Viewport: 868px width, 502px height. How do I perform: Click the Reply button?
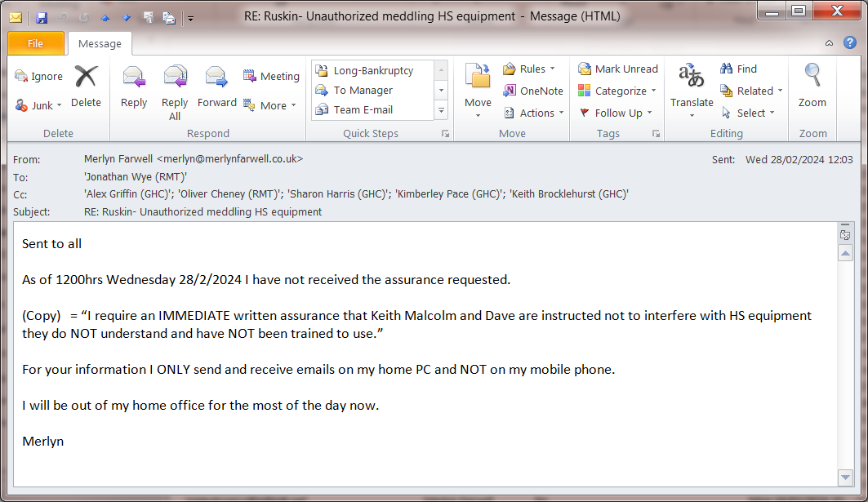[134, 87]
